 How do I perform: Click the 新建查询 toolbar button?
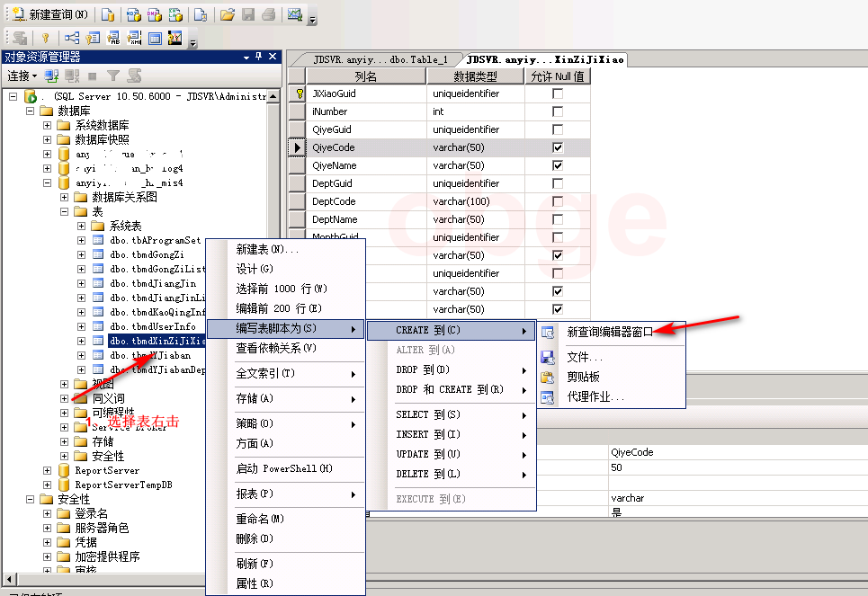(x=50, y=14)
